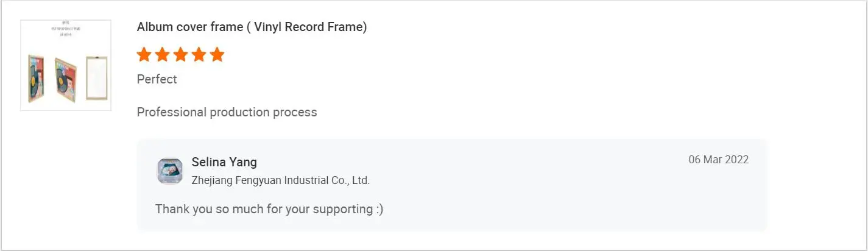Image resolution: width=868 pixels, height=251 pixels.
Task: Click the "Vinyl Record Frame" parenthetical in title
Action: [310, 27]
